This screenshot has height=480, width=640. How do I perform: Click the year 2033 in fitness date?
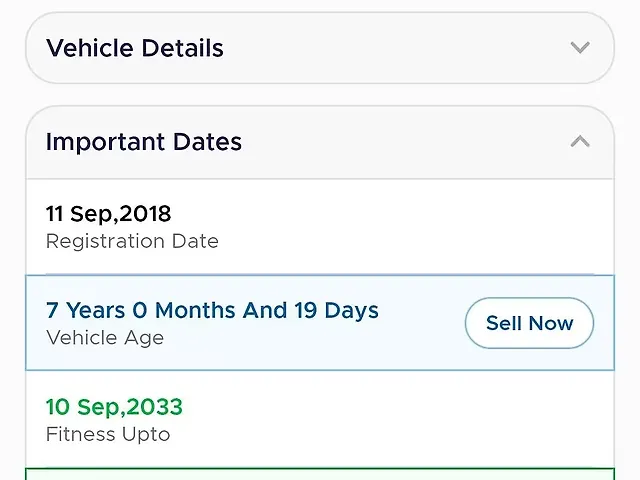[157, 407]
